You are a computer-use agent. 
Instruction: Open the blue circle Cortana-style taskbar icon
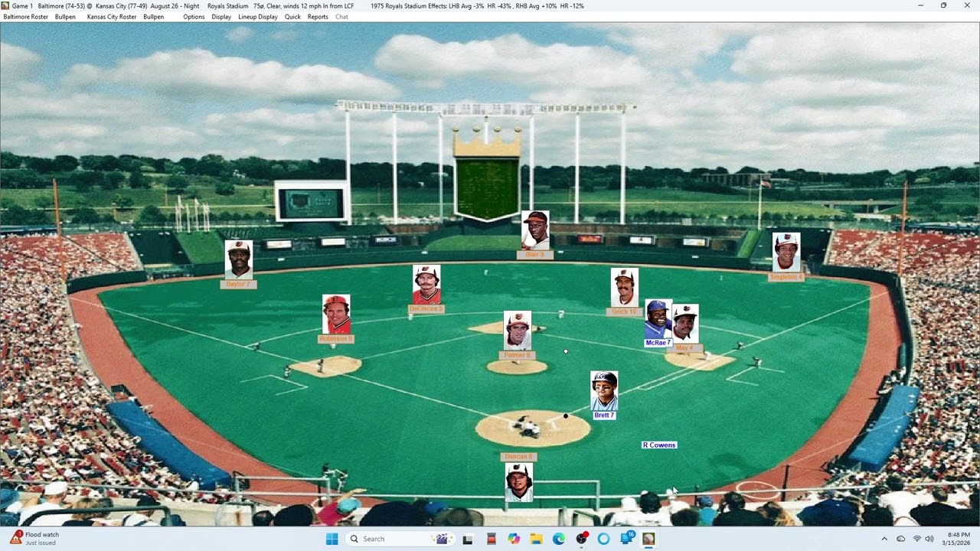point(603,539)
